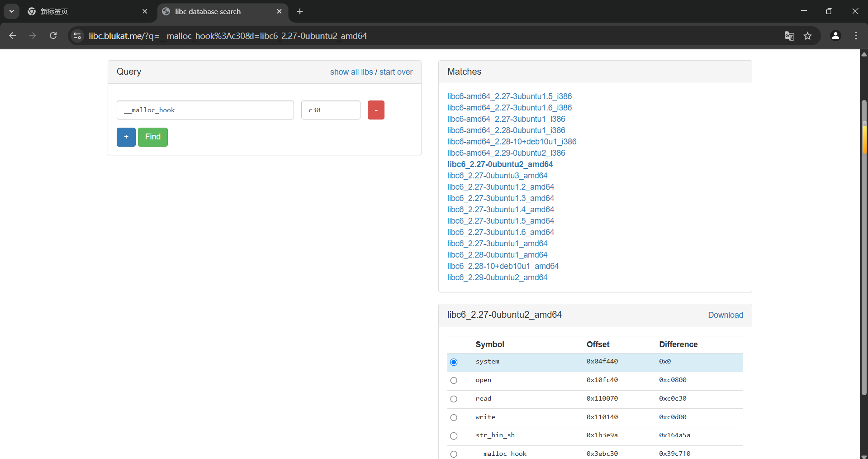Select the open symbol radio button
The image size is (868, 459).
[454, 381]
